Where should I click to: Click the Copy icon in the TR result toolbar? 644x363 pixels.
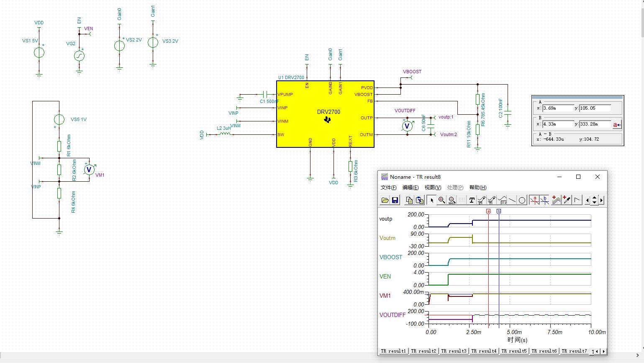coord(410,200)
